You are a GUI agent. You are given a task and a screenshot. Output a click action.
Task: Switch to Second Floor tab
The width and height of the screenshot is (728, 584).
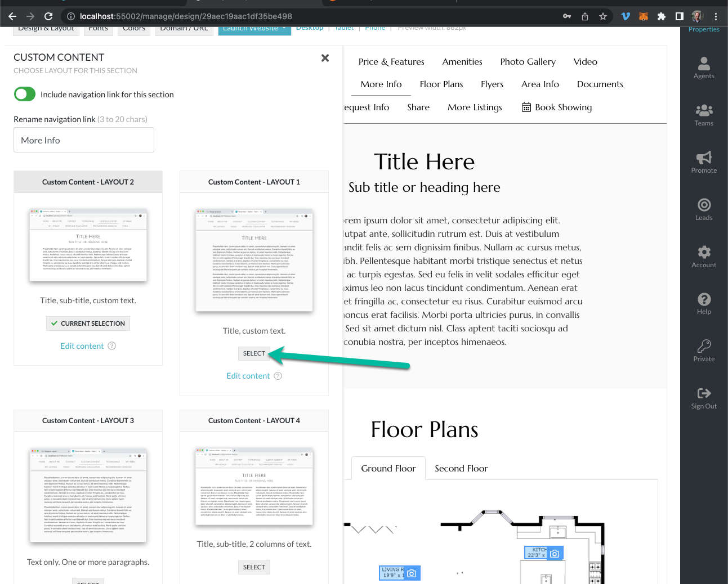[x=461, y=468]
